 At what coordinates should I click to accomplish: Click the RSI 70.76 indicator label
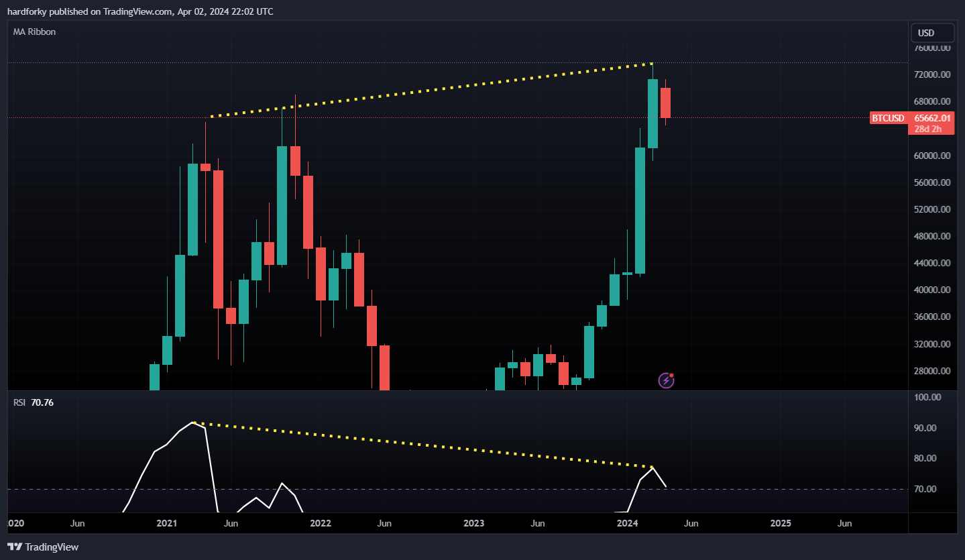coord(34,402)
